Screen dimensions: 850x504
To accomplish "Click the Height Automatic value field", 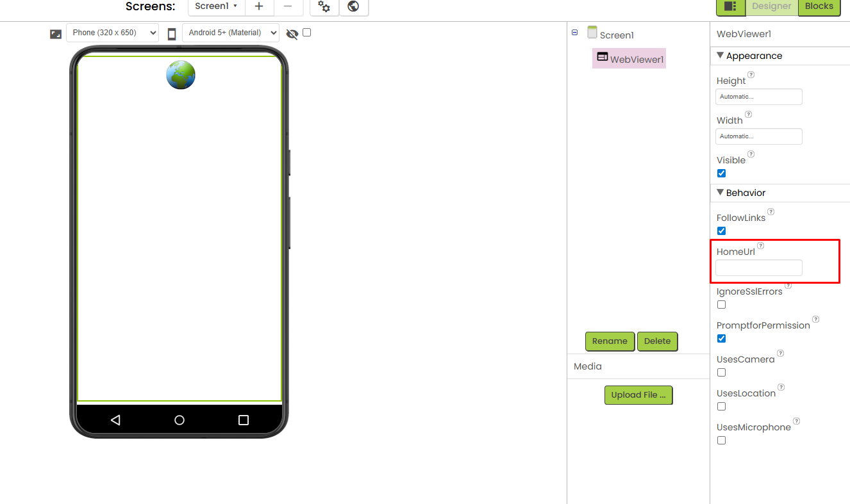I will point(759,97).
